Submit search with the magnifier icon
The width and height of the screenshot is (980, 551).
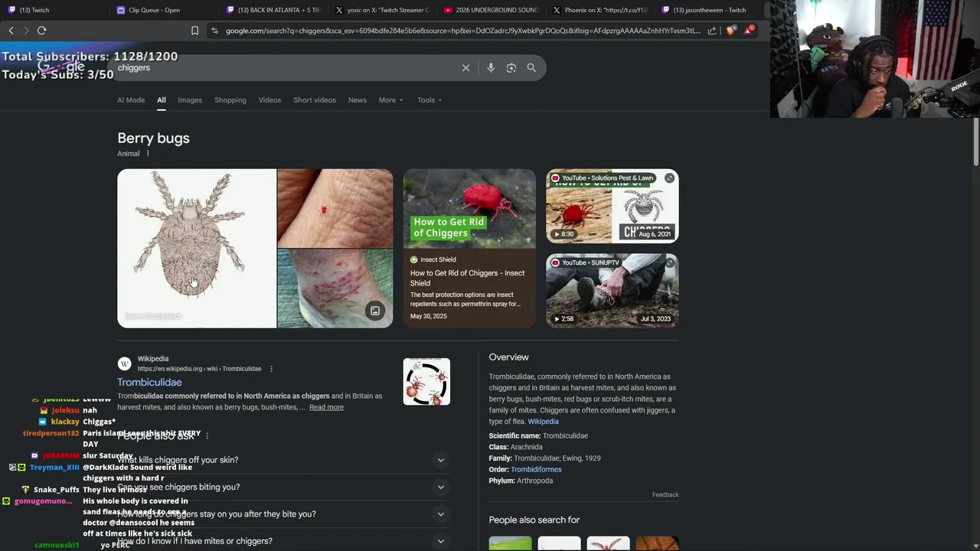coord(531,68)
